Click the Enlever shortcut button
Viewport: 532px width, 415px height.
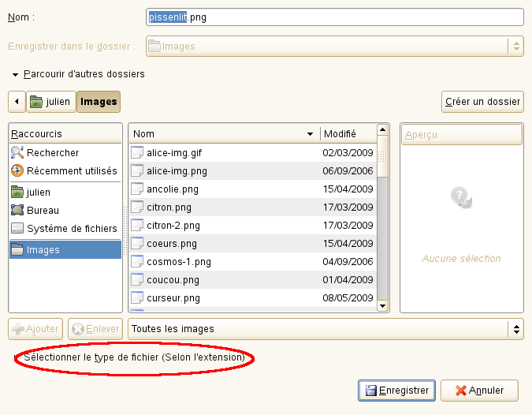click(x=95, y=329)
